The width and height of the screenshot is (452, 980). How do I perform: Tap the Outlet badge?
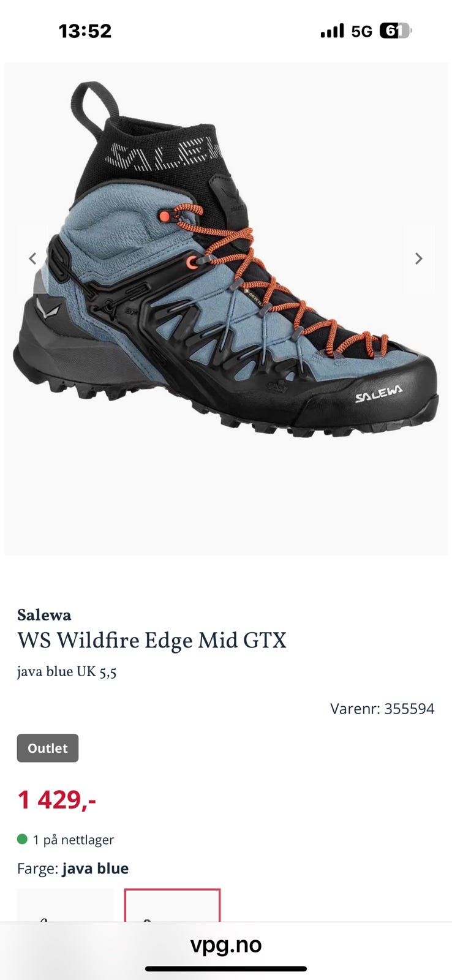(x=48, y=748)
